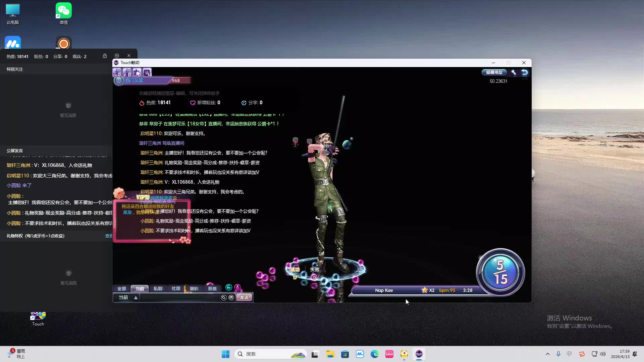Image resolution: width=644 pixels, height=362 pixels.
Task: Open the weather widget 雷雨
Action: [16, 354]
